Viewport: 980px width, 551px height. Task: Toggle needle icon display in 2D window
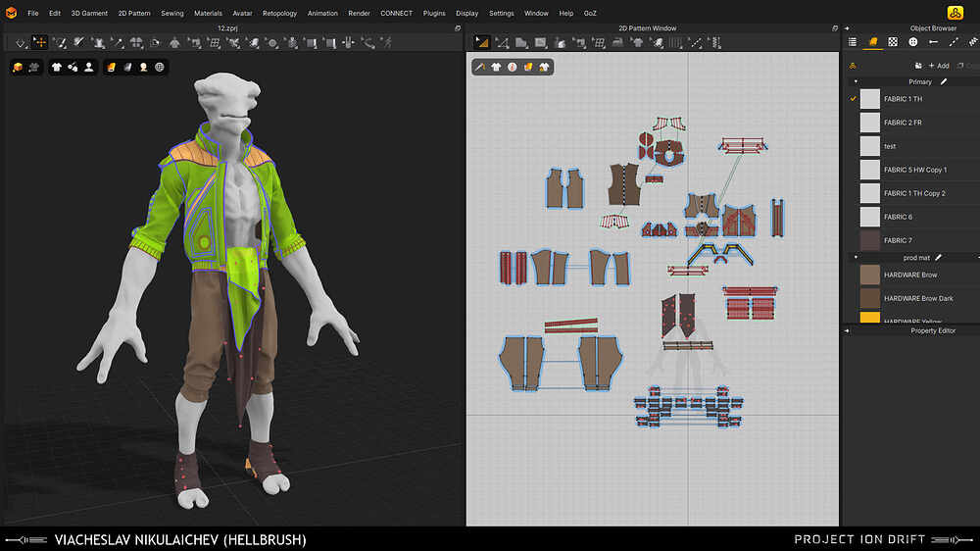tap(480, 67)
